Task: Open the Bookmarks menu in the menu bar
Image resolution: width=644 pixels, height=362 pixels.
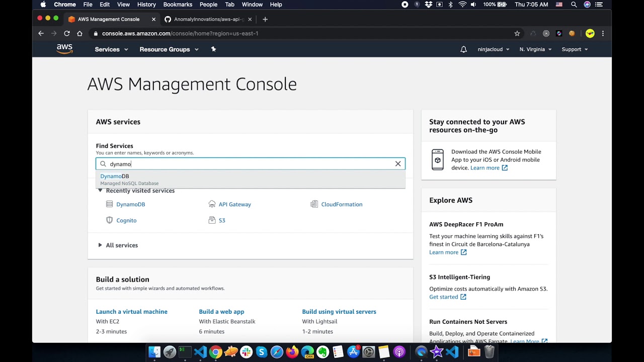Action: coord(178,5)
